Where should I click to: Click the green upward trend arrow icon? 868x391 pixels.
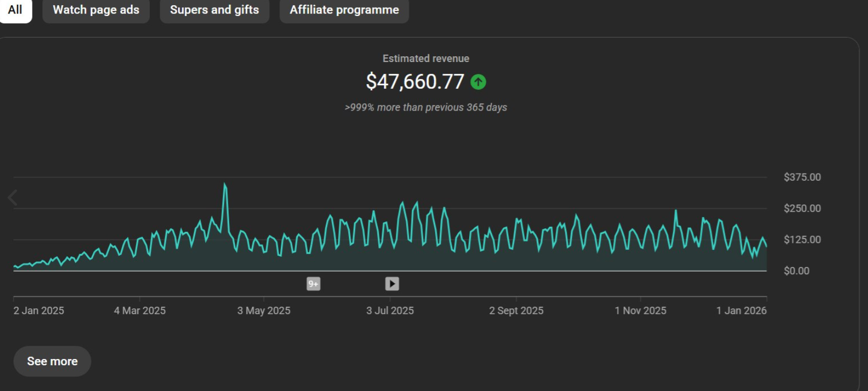point(478,82)
